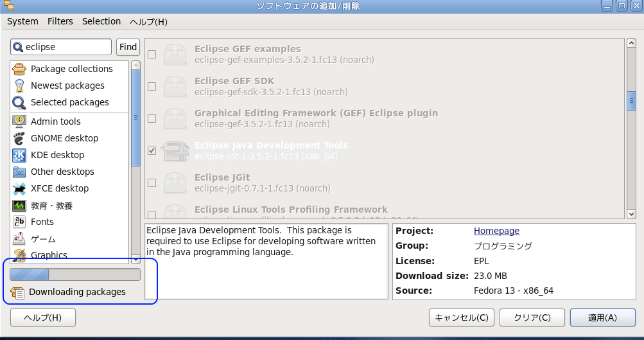Viewport: 644px width, 340px height.
Task: Click the eclipse-jdt-1:3.5.2-1.fc13 package version text
Action: [x=266, y=156]
